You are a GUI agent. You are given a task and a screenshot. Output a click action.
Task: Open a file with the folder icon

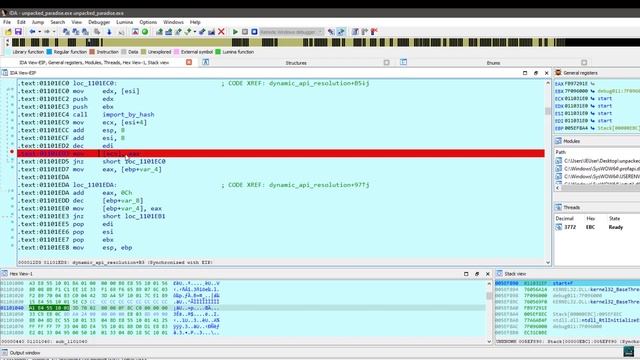pyautogui.click(x=8, y=32)
